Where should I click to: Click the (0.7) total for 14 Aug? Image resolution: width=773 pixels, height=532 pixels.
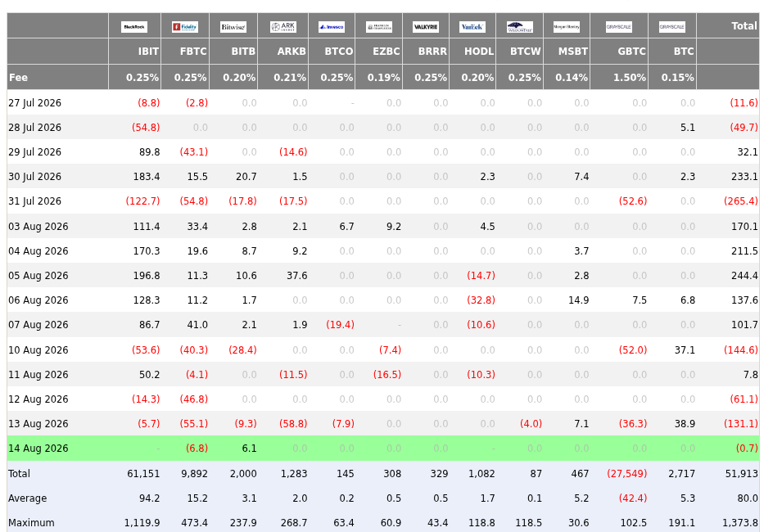(747, 449)
